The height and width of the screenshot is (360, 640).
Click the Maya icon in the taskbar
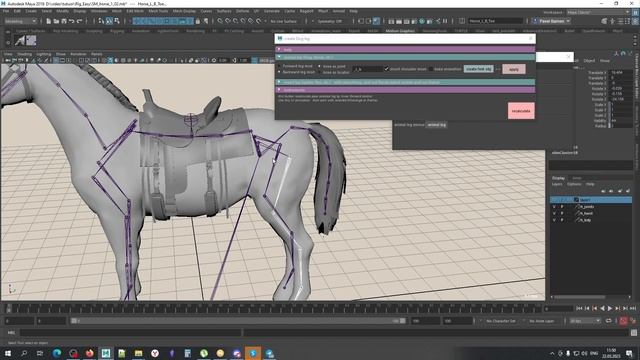(106, 353)
